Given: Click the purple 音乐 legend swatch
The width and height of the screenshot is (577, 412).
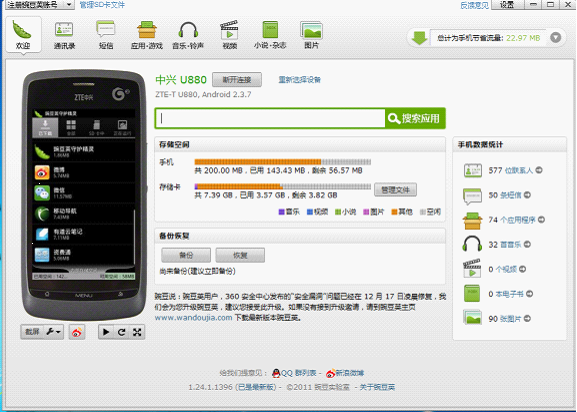Looking at the screenshot, I should click(282, 212).
